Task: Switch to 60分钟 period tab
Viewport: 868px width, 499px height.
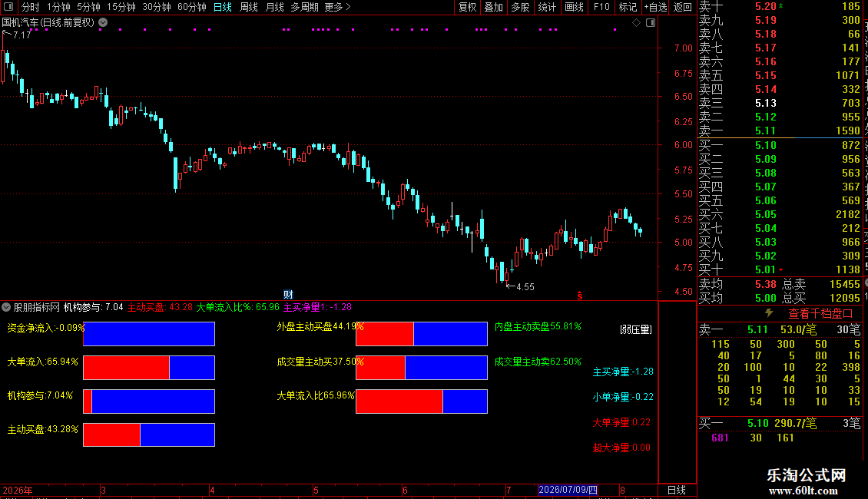Action: [x=192, y=7]
